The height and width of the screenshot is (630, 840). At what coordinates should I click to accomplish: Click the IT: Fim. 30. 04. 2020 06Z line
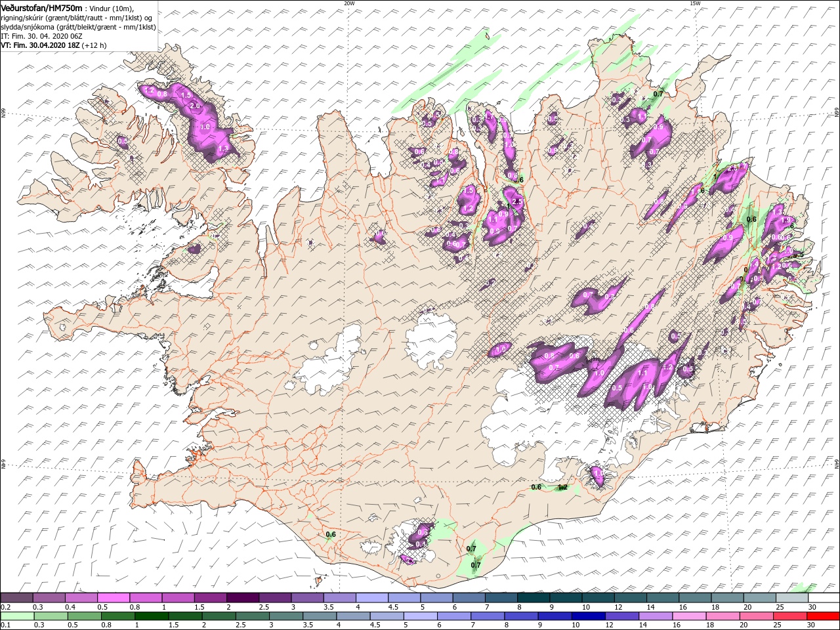pyautogui.click(x=41, y=36)
